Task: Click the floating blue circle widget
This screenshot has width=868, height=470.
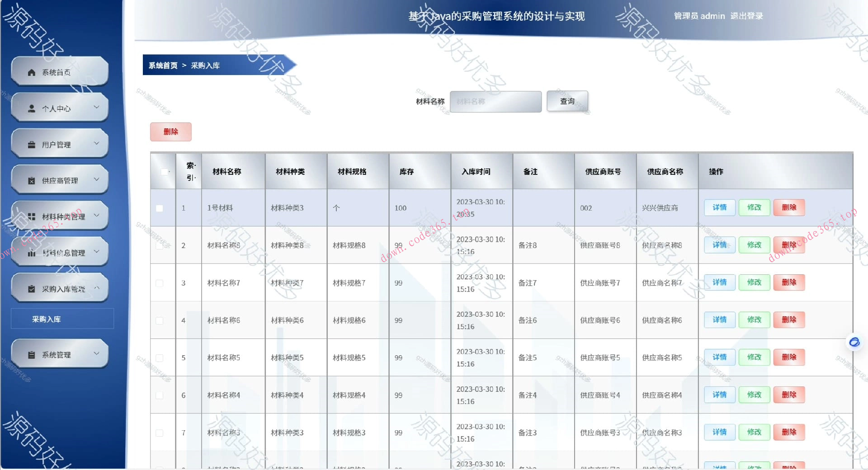Action: pos(854,343)
